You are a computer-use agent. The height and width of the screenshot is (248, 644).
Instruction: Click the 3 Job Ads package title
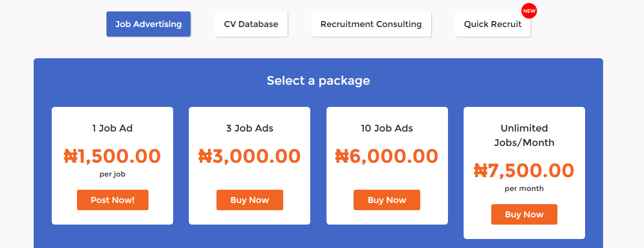point(250,129)
